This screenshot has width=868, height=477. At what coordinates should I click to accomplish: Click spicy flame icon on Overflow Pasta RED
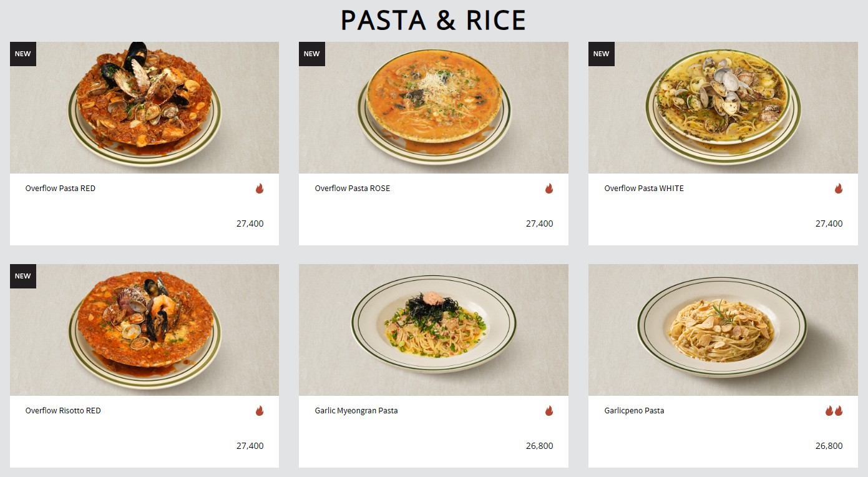point(260,188)
